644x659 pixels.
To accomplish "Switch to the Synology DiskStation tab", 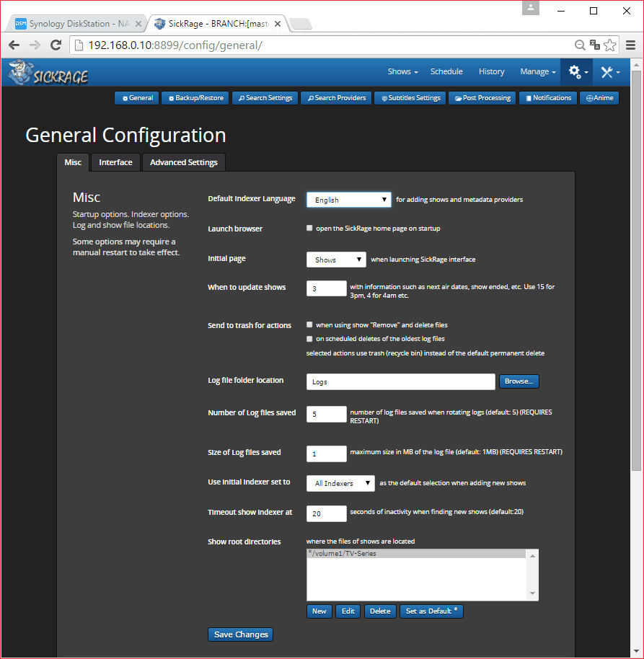I will coord(77,24).
